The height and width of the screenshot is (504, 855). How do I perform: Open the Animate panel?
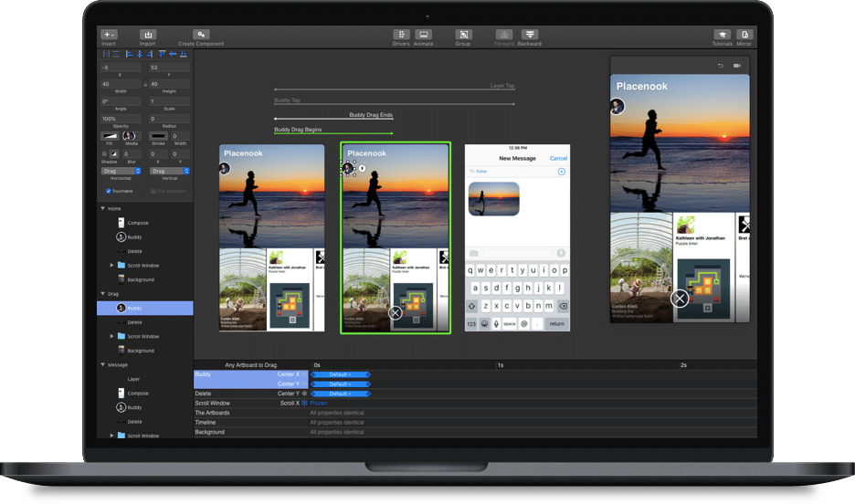[423, 35]
